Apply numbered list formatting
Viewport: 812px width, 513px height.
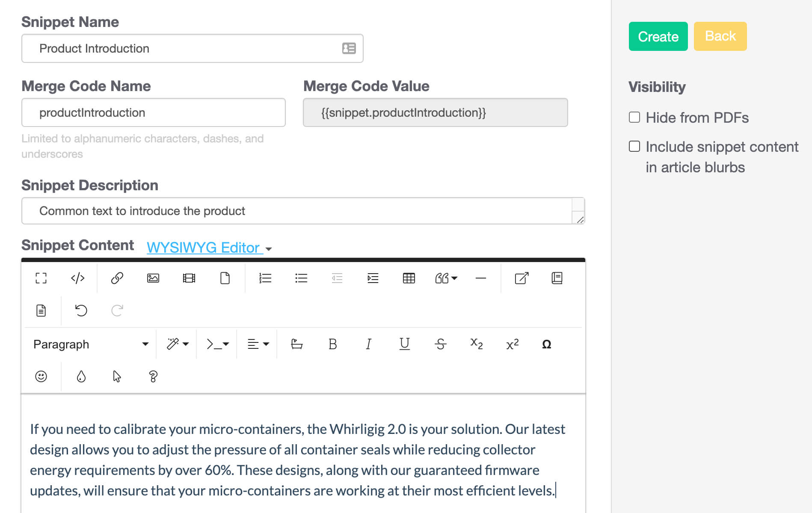tap(265, 278)
